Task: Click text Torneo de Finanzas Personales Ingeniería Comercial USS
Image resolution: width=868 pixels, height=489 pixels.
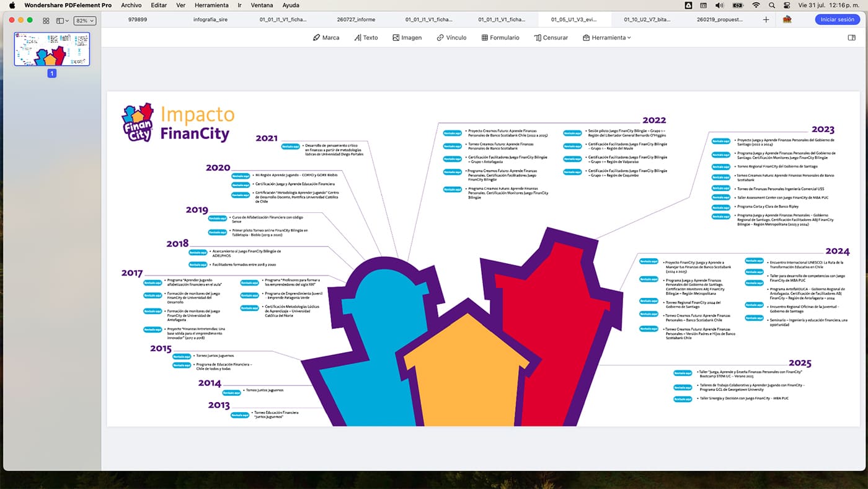Action: (780, 189)
